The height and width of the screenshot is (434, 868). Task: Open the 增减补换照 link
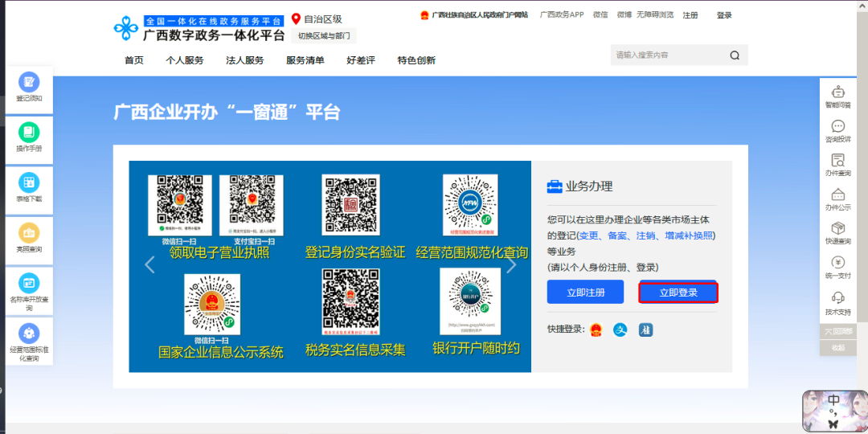(689, 235)
